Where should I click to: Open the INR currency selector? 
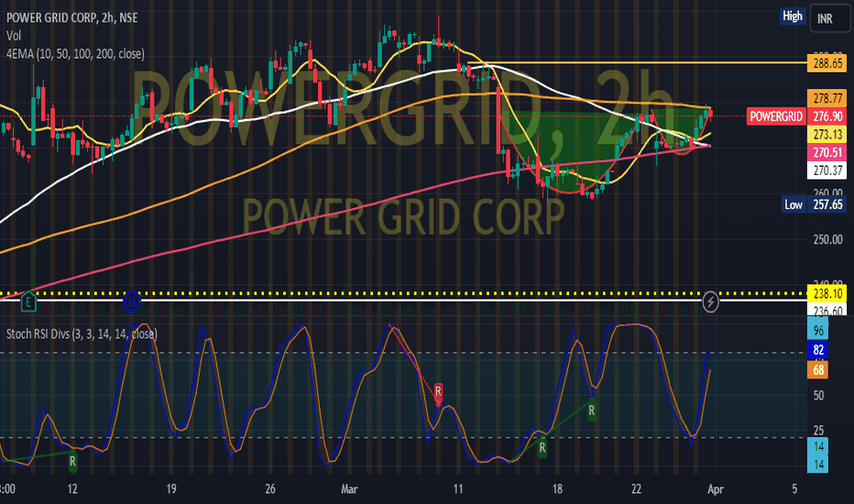tap(829, 18)
